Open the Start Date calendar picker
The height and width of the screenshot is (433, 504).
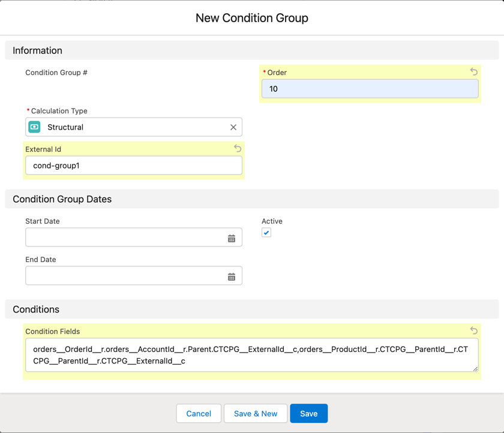click(232, 237)
